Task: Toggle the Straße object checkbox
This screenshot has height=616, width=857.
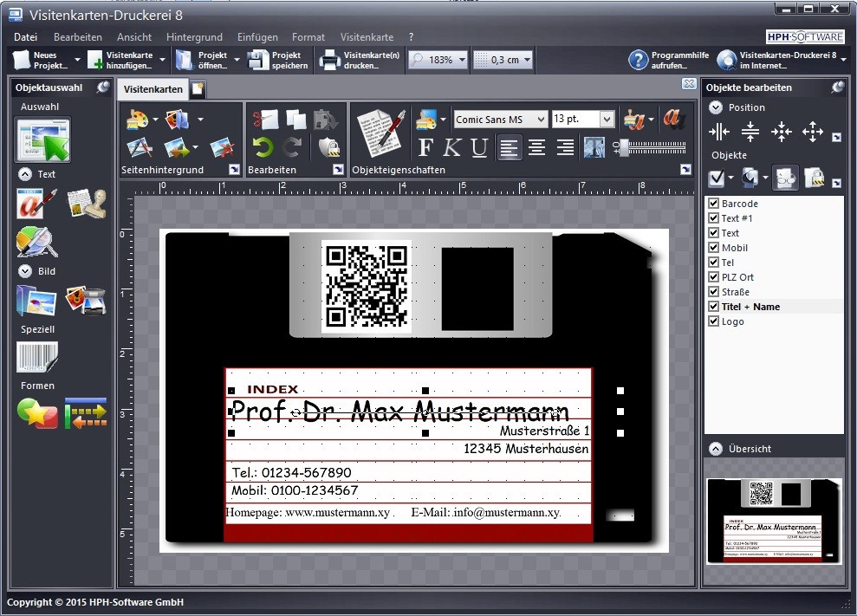Action: click(x=713, y=292)
